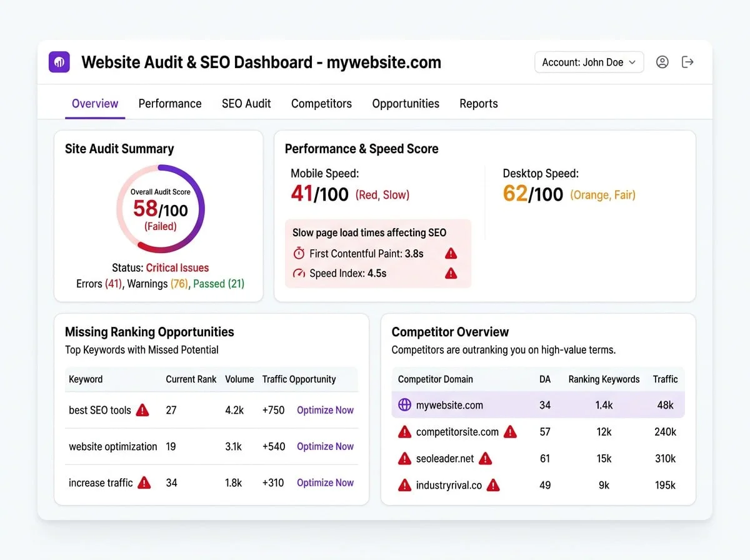Click the logout icon top right
Viewport: 750px width, 560px height.
687,62
